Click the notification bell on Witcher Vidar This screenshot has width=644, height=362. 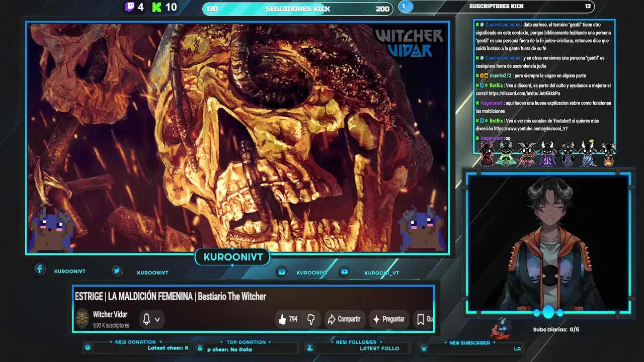[x=146, y=319]
